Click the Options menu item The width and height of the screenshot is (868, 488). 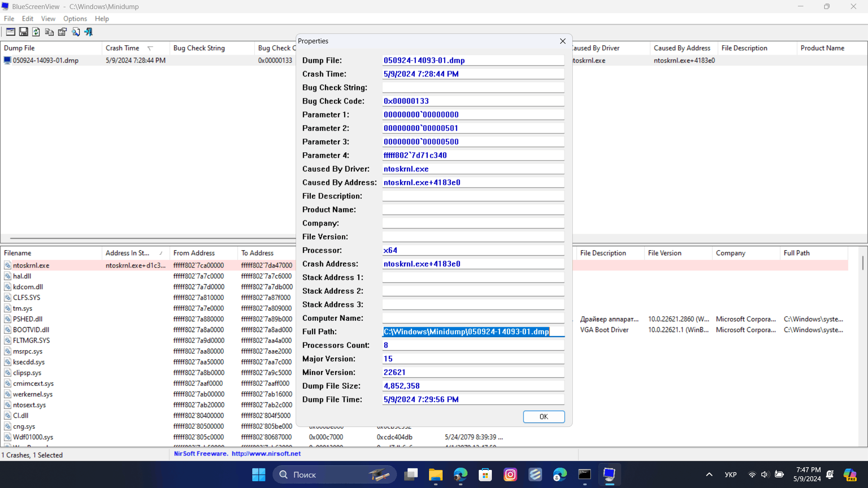(x=75, y=19)
